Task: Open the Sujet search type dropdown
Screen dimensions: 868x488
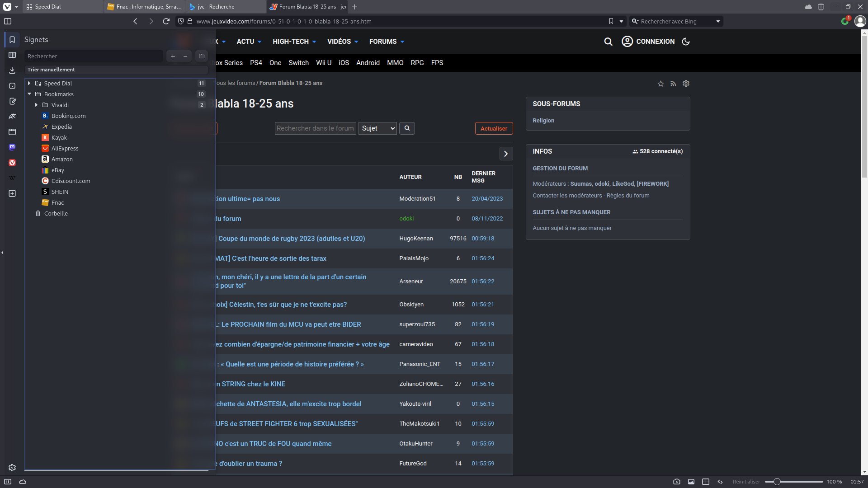Action: point(377,128)
